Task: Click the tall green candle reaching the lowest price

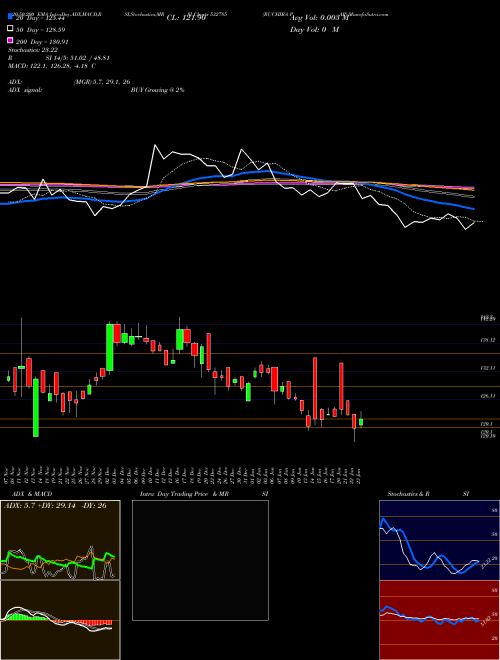Action: click(x=36, y=407)
